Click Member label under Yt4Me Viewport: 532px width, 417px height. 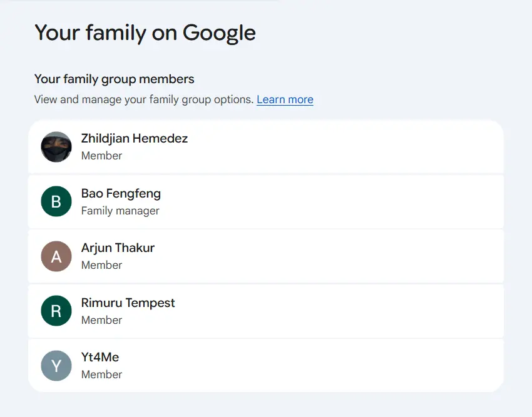point(101,374)
